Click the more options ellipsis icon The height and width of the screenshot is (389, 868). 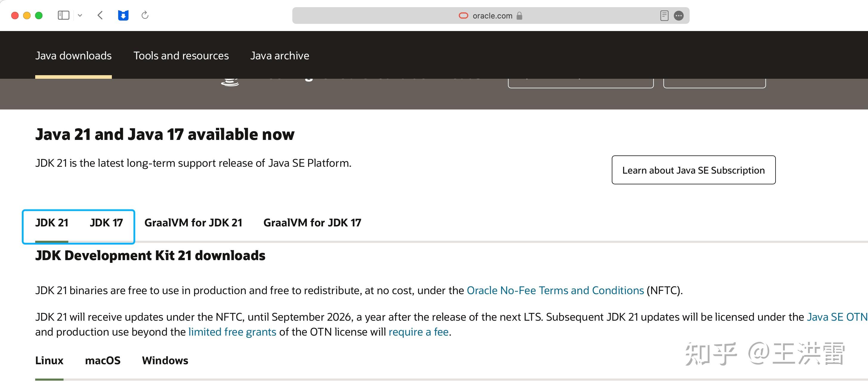[x=679, y=16]
